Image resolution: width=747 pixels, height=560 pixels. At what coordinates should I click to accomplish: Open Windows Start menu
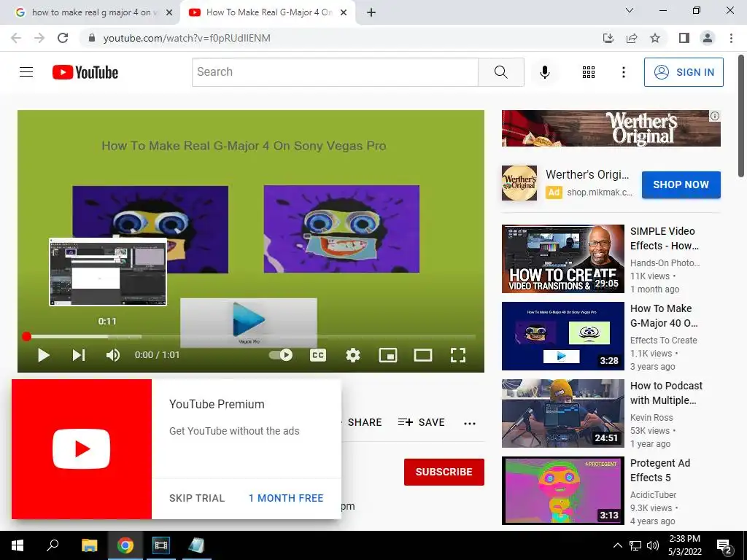tap(18, 545)
